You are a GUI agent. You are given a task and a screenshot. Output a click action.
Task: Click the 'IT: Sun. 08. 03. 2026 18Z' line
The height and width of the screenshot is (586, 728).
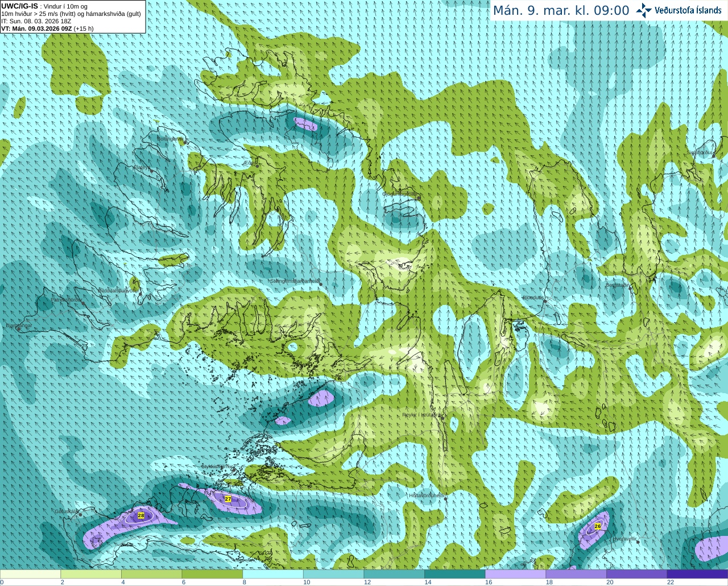(36, 21)
